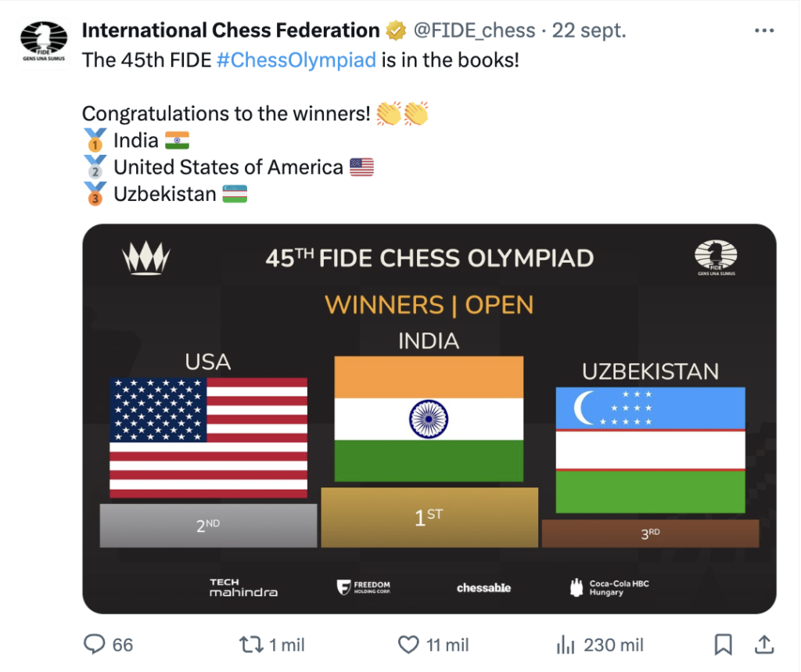Bookmark this Chess Olympiad tweet

coord(724,645)
